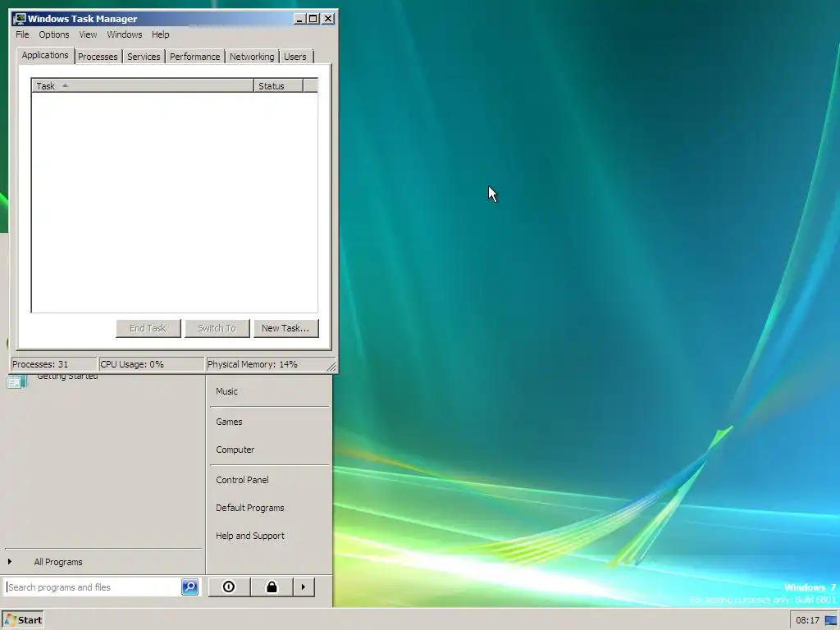This screenshot has height=630, width=840.
Task: Open the Options menu
Action: 53,34
